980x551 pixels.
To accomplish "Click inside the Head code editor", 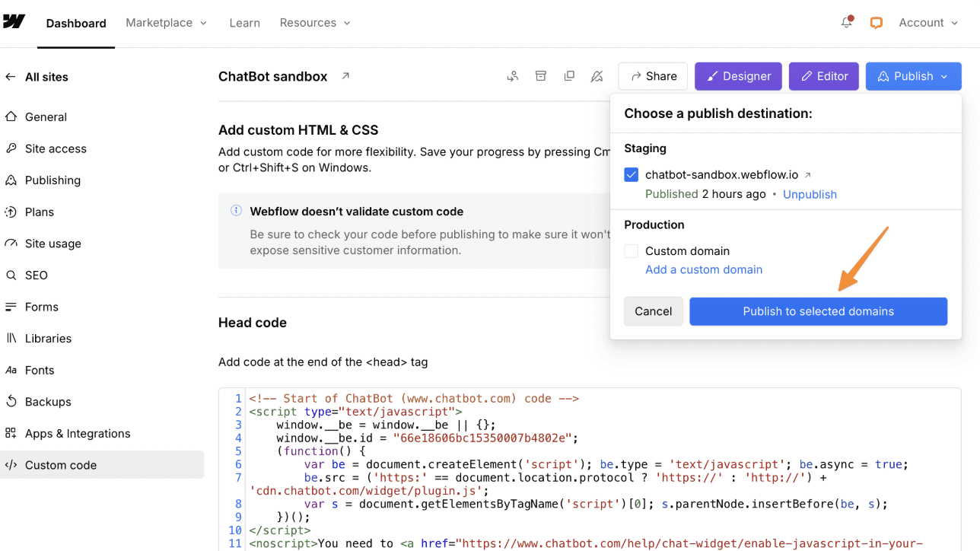I will [x=590, y=470].
